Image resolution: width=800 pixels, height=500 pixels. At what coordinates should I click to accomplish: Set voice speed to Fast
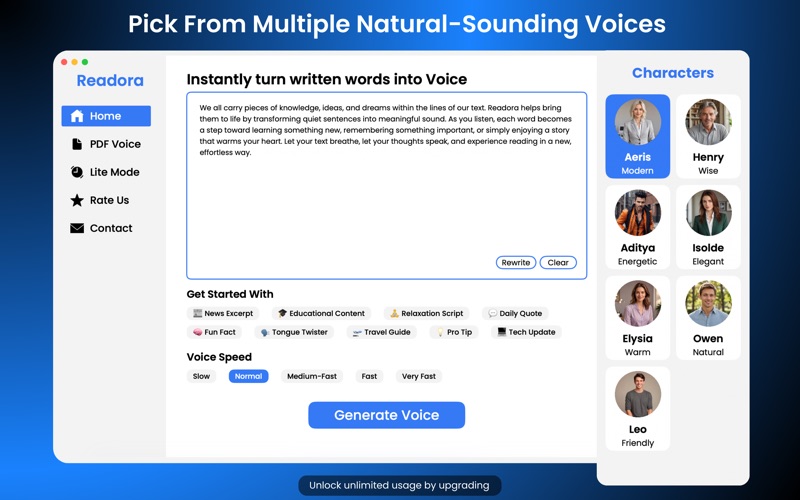click(369, 376)
